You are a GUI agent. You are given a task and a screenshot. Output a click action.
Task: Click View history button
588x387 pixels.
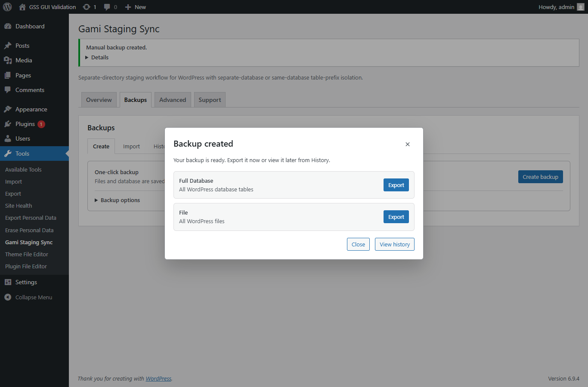pos(395,244)
